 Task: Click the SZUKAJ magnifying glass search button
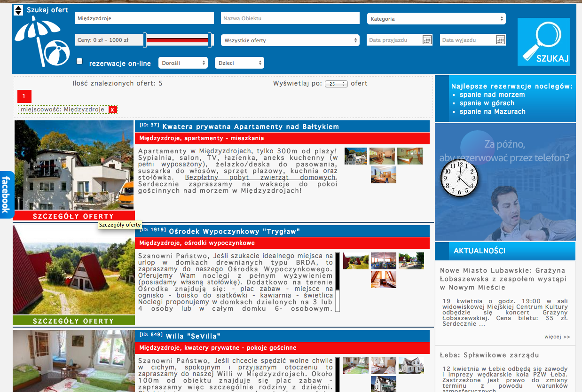tap(543, 42)
